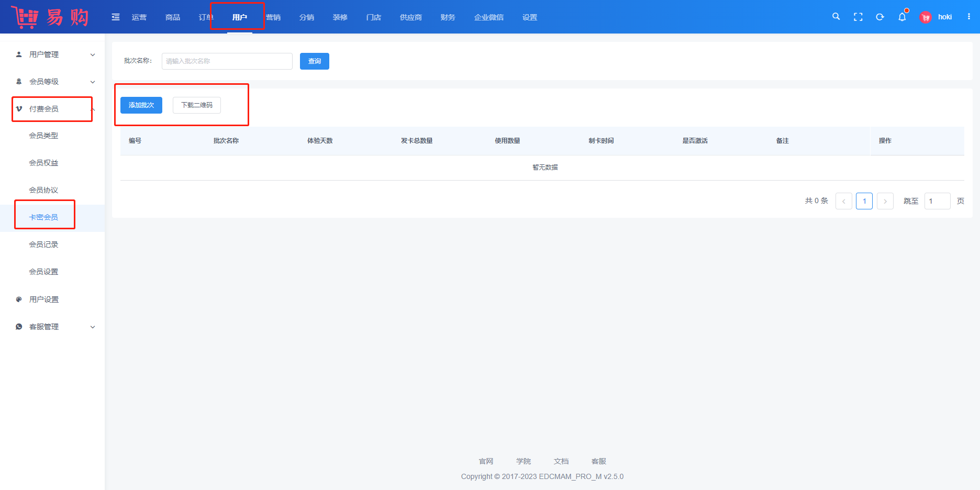The width and height of the screenshot is (980, 490).
Task: Click the search magnifier icon in header
Action: pyautogui.click(x=836, y=17)
